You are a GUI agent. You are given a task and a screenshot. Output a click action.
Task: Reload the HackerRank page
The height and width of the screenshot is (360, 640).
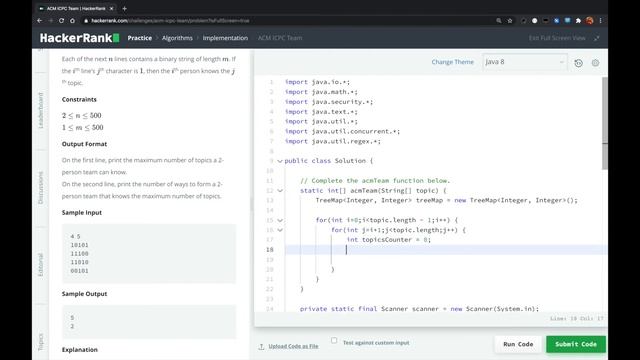pos(61,20)
